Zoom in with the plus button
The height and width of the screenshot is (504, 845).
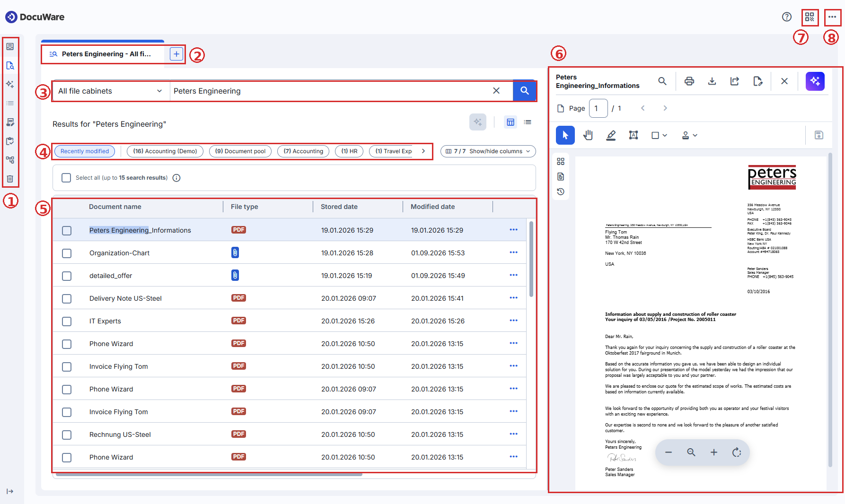coord(714,452)
